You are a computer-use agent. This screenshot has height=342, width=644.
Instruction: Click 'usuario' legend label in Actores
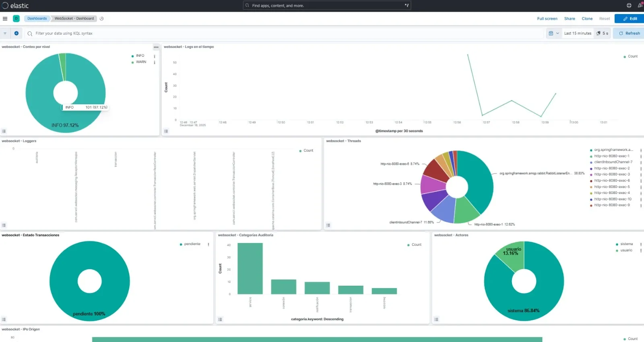[626, 250]
